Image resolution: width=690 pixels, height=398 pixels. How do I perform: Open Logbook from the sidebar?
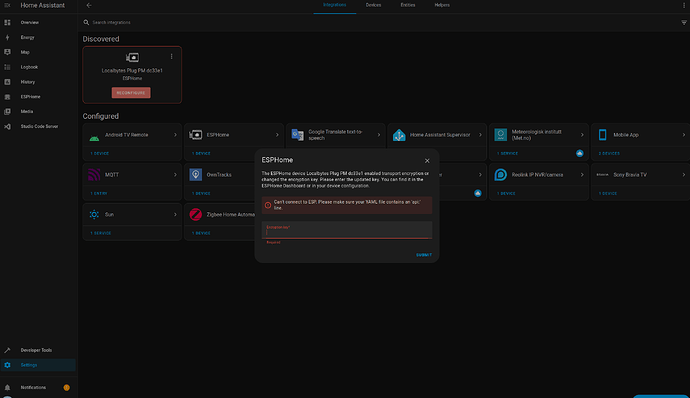click(x=29, y=67)
